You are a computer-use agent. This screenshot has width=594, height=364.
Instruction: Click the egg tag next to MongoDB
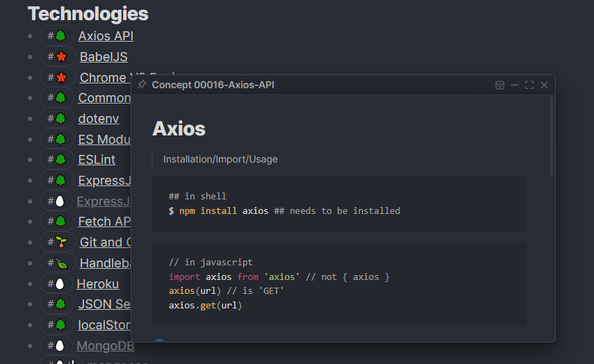click(x=56, y=345)
